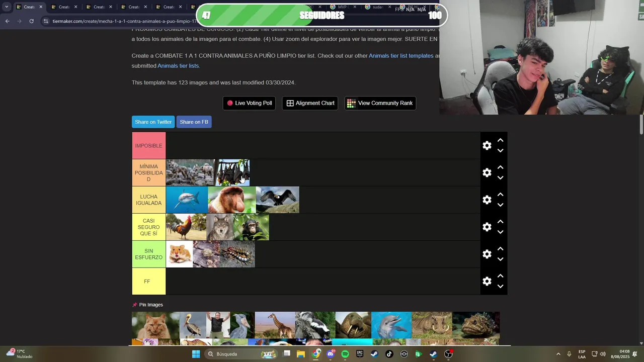This screenshot has height=362, width=644.
Task: Open TikTok from taskbar
Action: [389, 354]
